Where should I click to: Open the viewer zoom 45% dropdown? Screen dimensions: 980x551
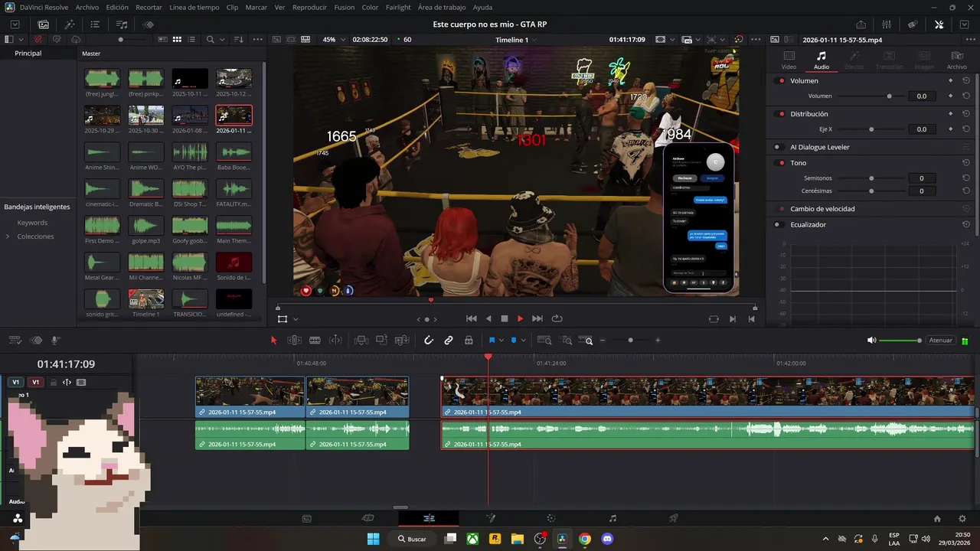point(332,39)
